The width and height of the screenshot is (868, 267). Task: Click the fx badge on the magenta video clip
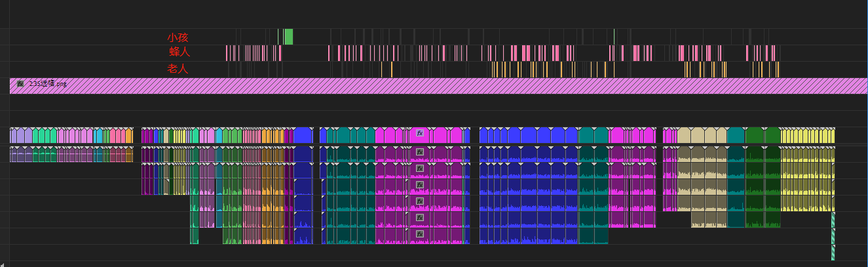pyautogui.click(x=420, y=133)
